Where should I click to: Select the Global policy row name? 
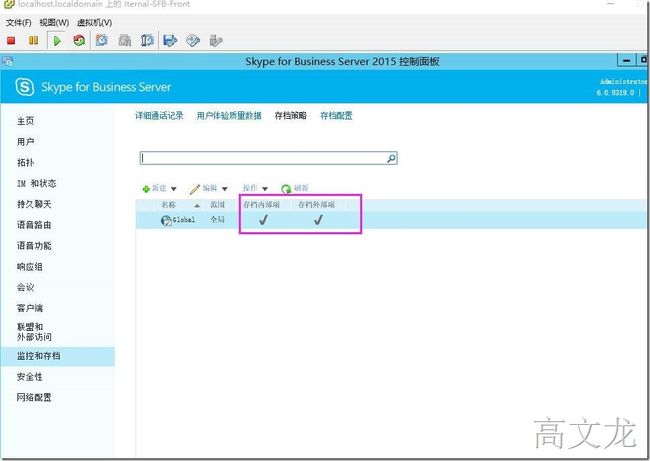tap(184, 220)
